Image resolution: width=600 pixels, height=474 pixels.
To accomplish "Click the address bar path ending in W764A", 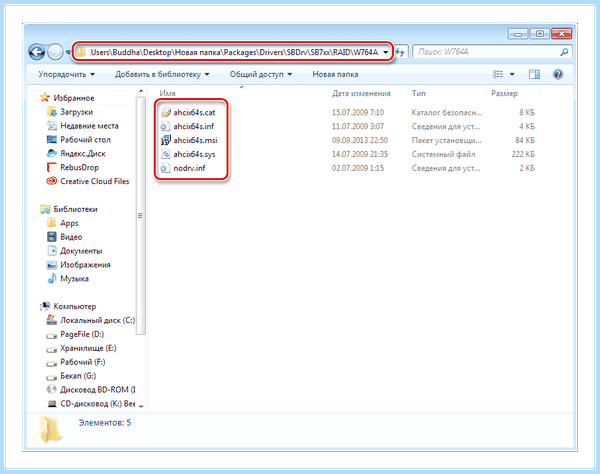I will click(x=234, y=52).
